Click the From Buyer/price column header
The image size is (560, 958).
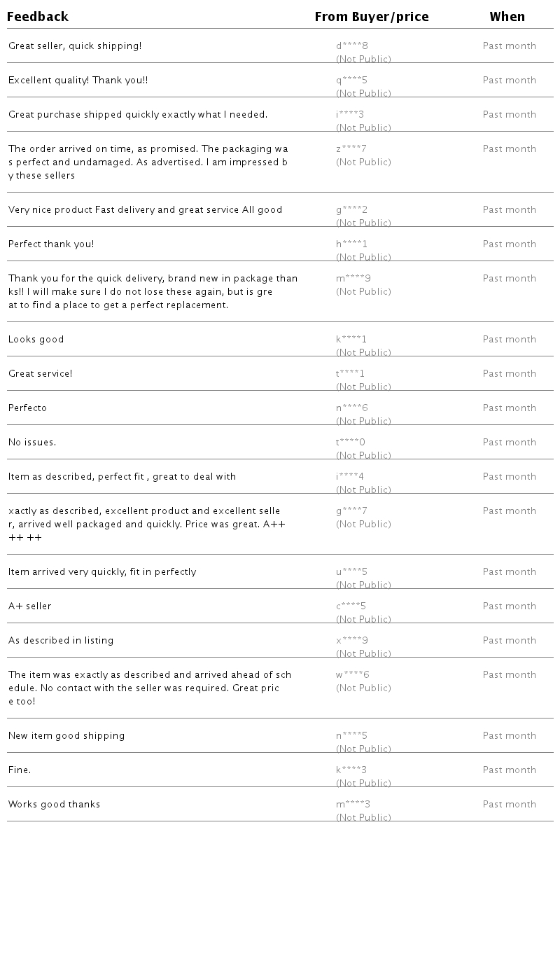[372, 17]
